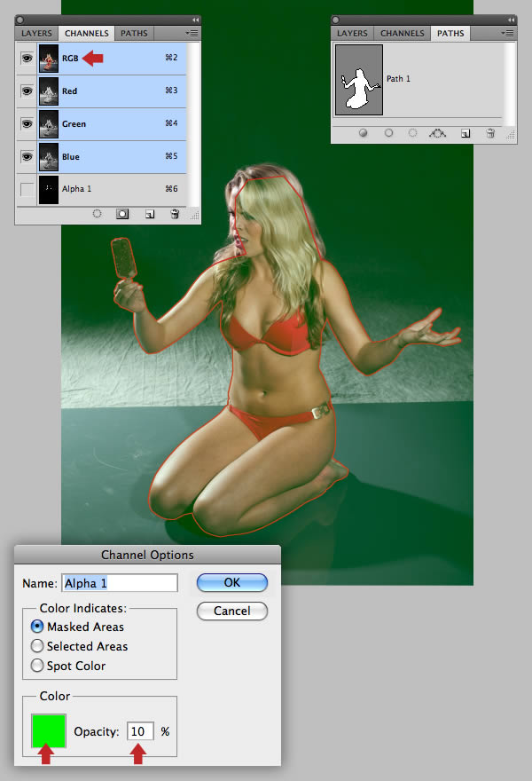
Task: Hide the RGB composite channel
Action: pos(27,59)
